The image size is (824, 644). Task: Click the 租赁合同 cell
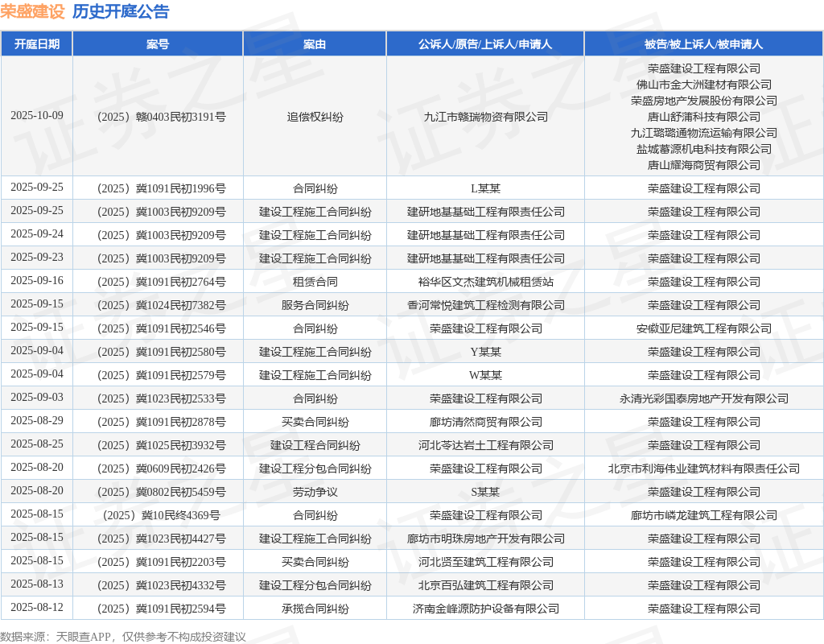coord(315,282)
